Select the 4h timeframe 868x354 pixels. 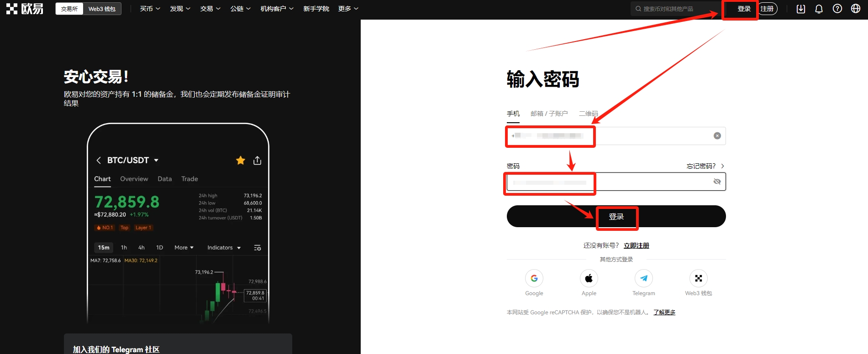[142, 248]
